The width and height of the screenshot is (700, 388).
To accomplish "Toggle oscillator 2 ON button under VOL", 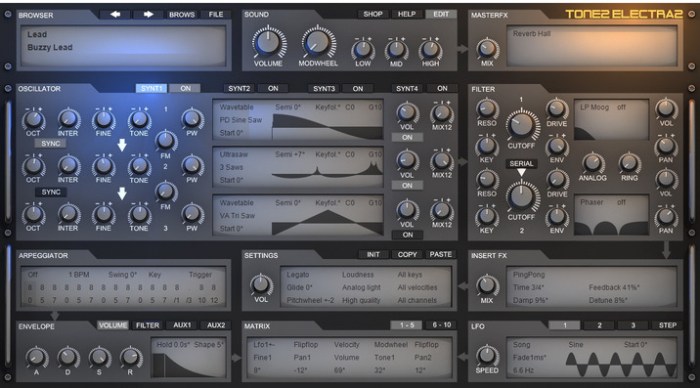I will coord(407,185).
